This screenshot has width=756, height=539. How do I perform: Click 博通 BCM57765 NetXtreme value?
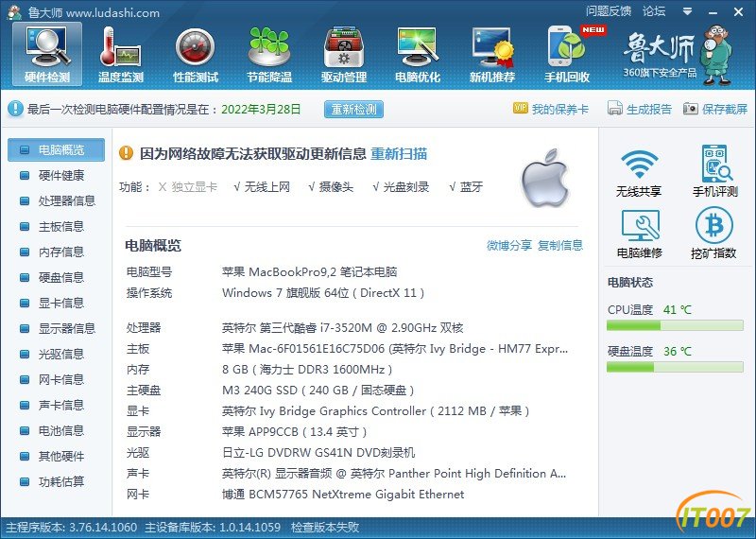pos(343,495)
